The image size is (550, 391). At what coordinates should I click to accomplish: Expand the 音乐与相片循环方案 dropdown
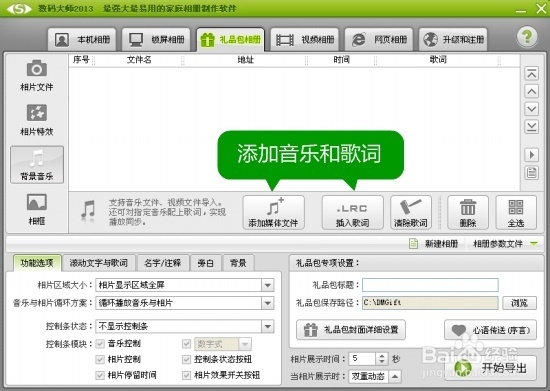point(268,303)
